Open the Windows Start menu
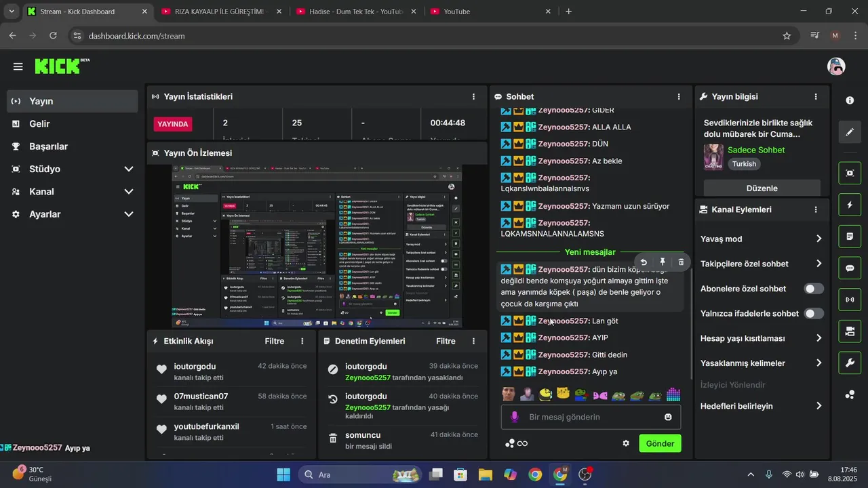868x488 pixels. click(x=283, y=474)
